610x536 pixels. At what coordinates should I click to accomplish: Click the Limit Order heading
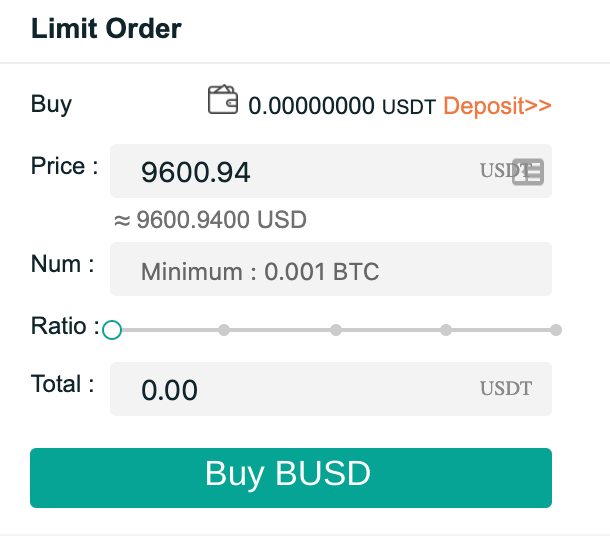point(106,28)
